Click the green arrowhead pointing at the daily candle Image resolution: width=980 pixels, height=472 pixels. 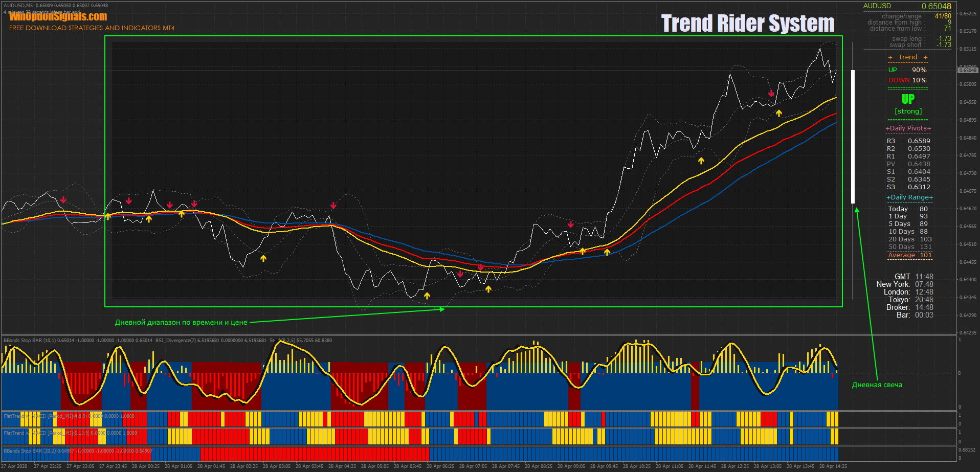tap(857, 210)
